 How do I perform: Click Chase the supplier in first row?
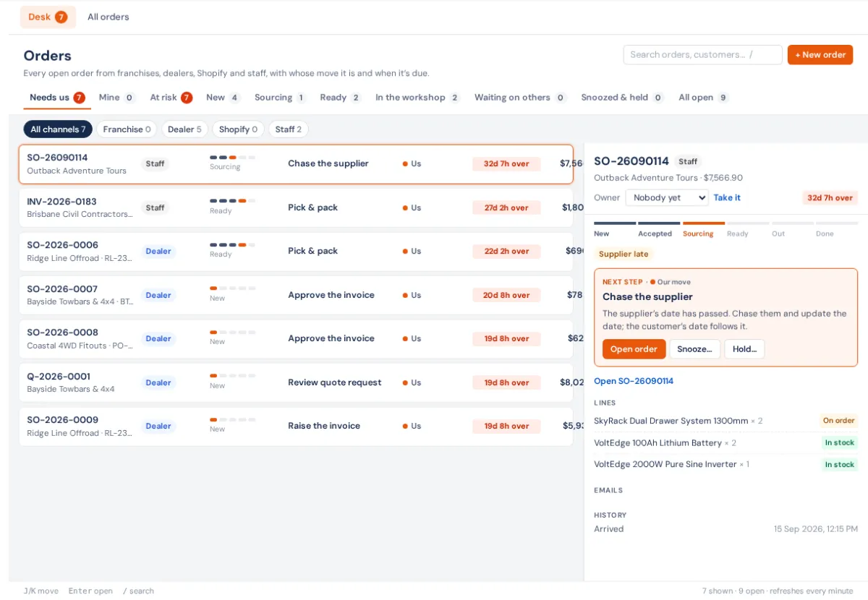coord(328,163)
